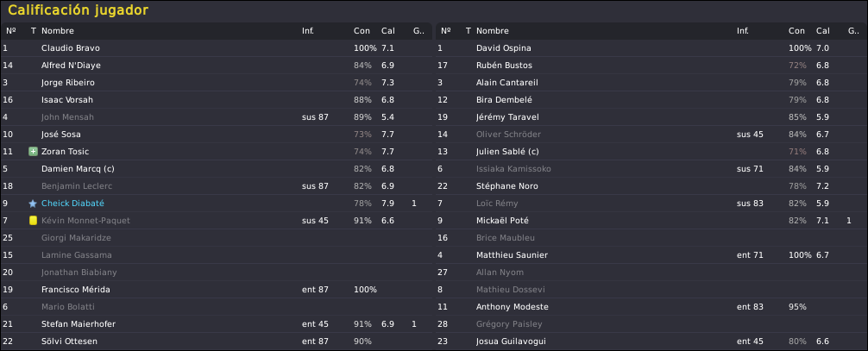
Task: Select David Ospina in the ratings list
Action: coord(503,48)
